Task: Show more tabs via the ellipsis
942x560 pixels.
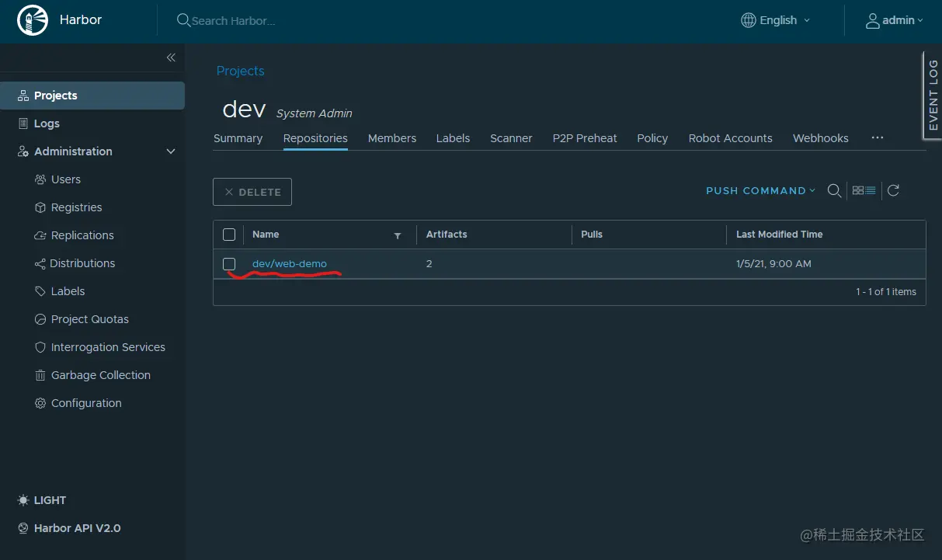Action: [878, 137]
